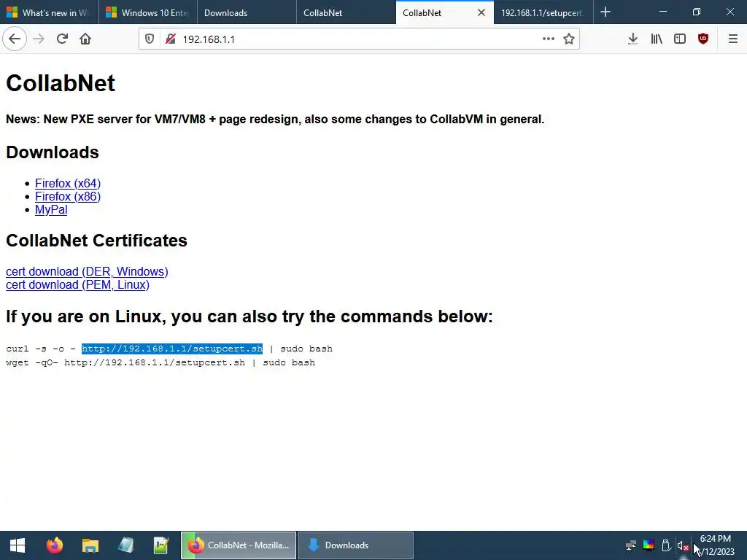This screenshot has width=747, height=560.
Task: Open the network tray icon
Action: 631,545
